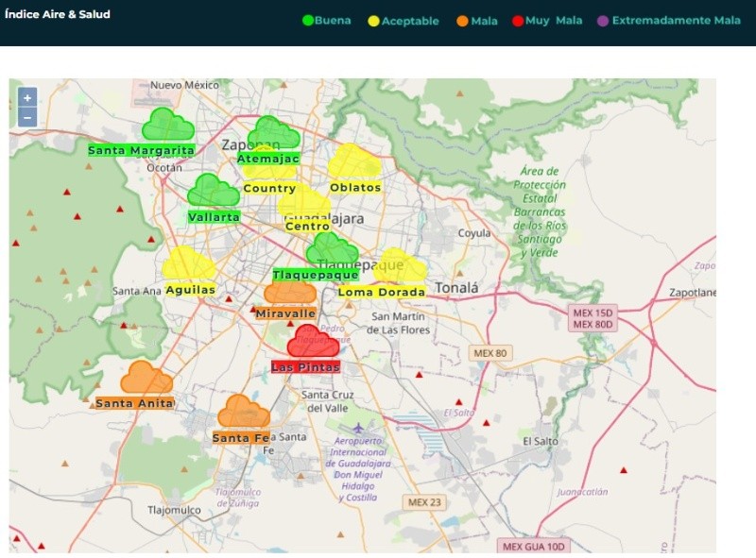The width and height of the screenshot is (756, 558).
Task: Click the Índice Aire & Salud title
Action: click(x=58, y=15)
